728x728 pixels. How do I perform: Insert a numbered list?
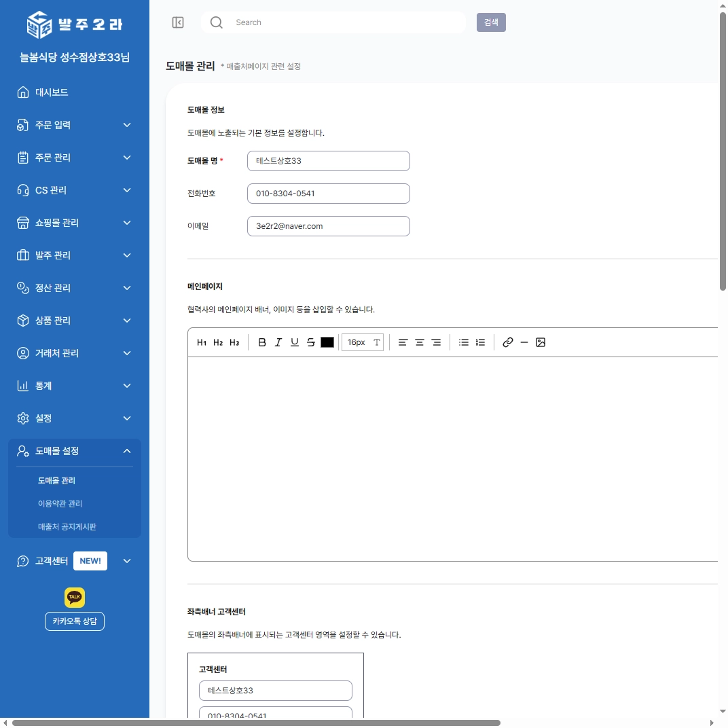click(480, 342)
